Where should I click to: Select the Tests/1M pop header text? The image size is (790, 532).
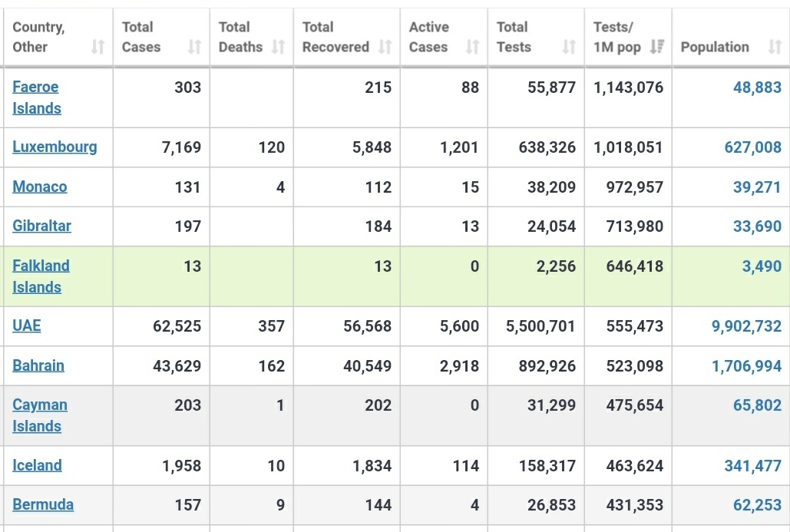(x=616, y=37)
